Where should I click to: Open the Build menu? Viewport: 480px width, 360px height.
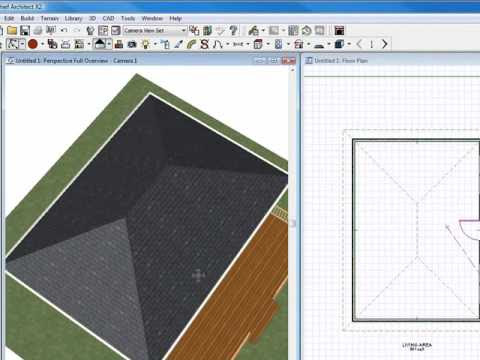point(27,18)
